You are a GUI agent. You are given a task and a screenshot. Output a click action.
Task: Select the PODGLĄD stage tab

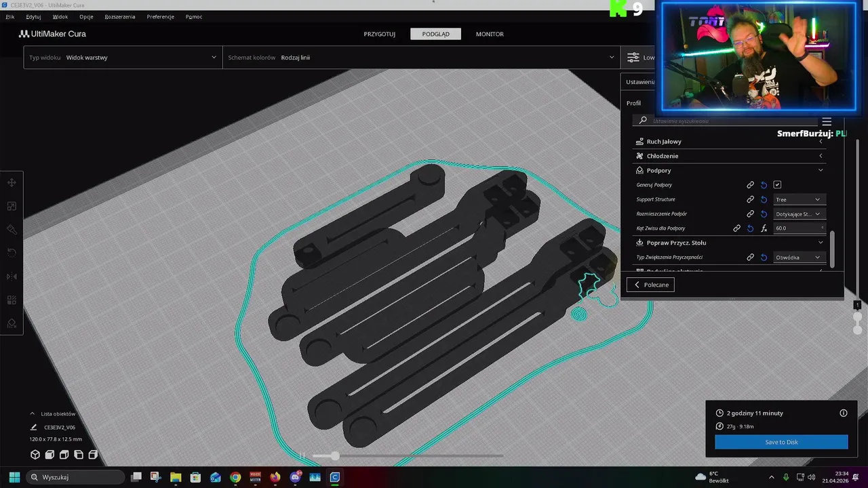[435, 34]
